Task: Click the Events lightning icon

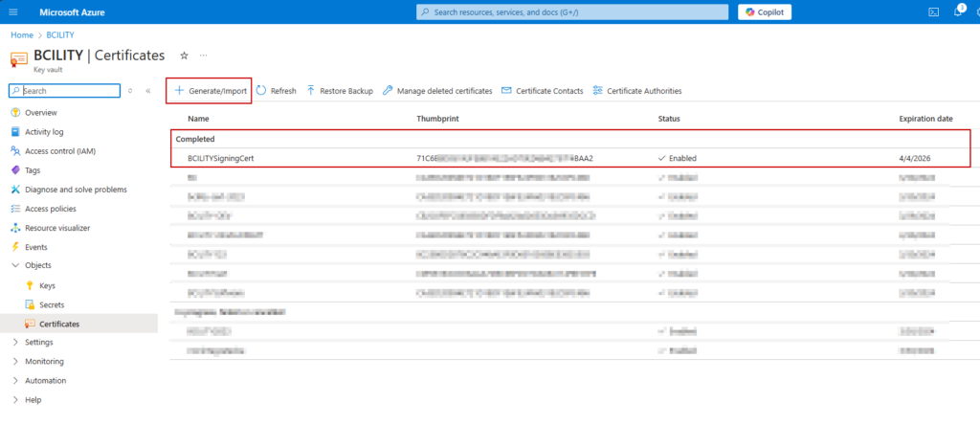Action: pyautogui.click(x=15, y=247)
